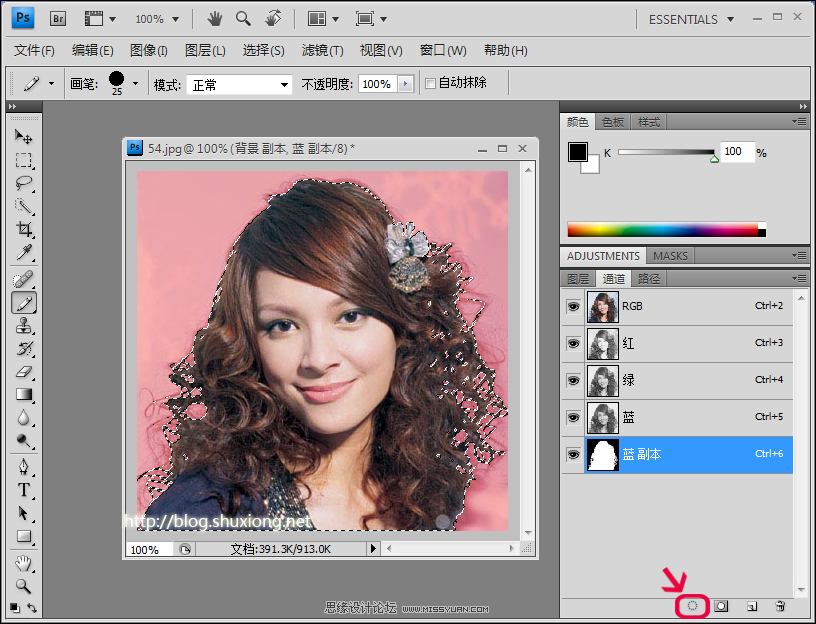The height and width of the screenshot is (624, 816).
Task: Open the zoom level dropdown in top bar
Action: (175, 19)
